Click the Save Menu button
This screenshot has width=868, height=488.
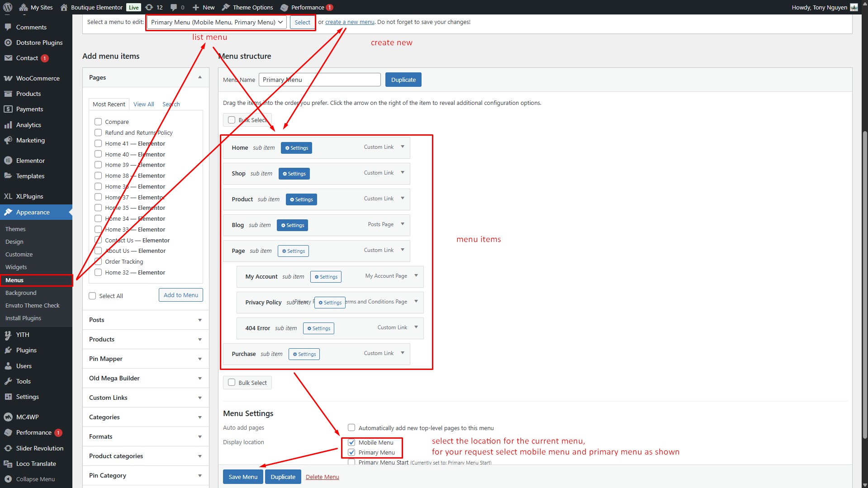tap(243, 477)
